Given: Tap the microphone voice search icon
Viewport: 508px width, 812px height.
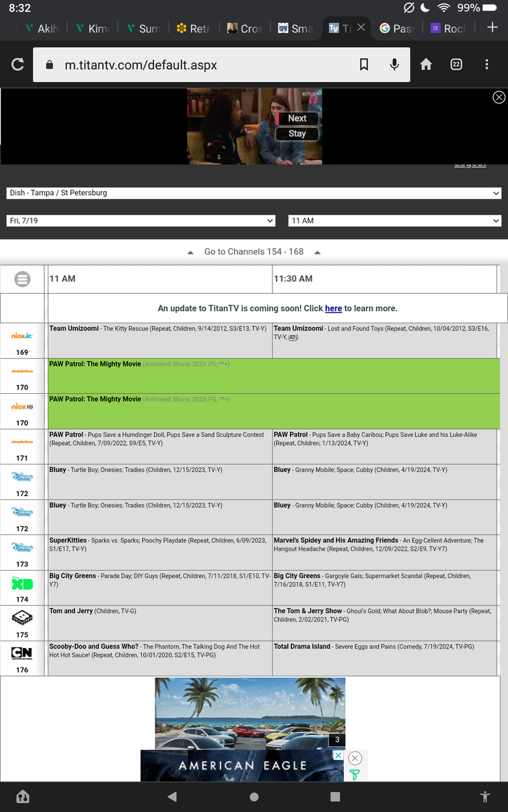Looking at the screenshot, I should [394, 65].
